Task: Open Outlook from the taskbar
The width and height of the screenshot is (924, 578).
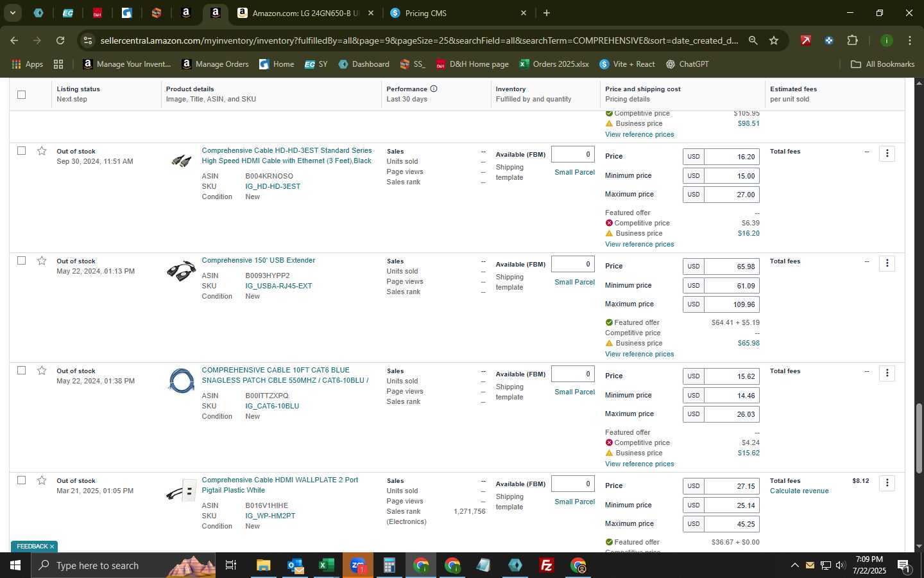Action: pyautogui.click(x=295, y=565)
